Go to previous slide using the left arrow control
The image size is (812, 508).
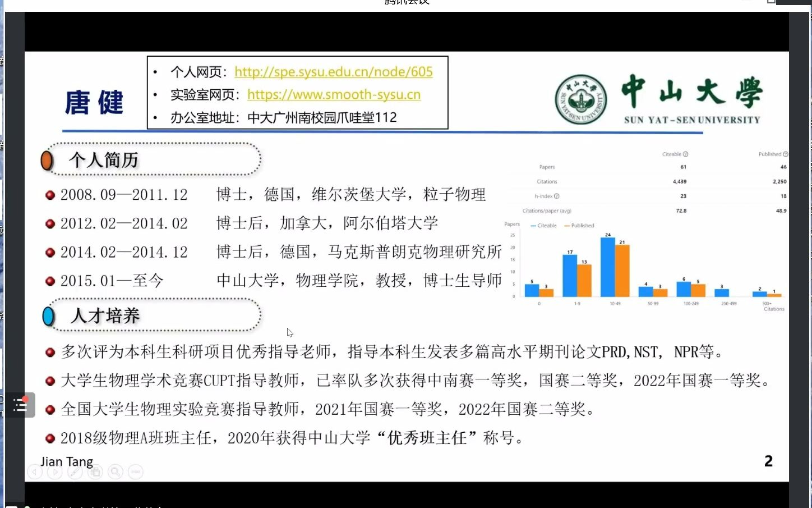click(x=35, y=472)
